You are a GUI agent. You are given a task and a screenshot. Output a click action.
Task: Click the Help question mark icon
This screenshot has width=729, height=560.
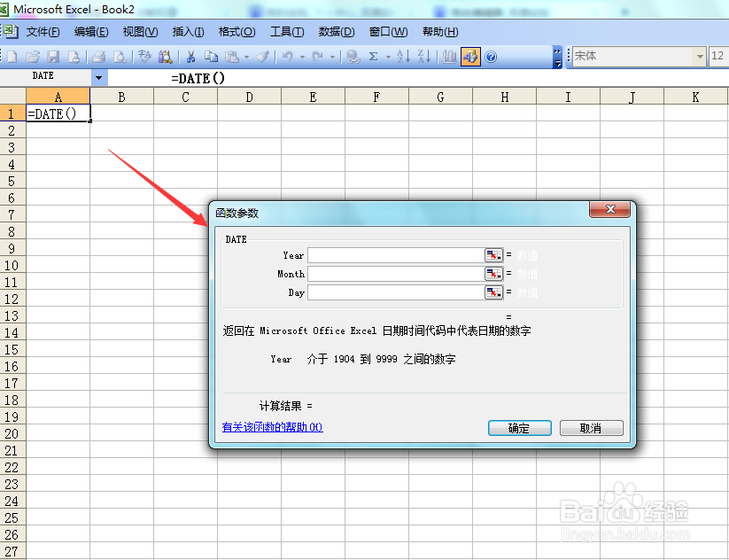[491, 57]
